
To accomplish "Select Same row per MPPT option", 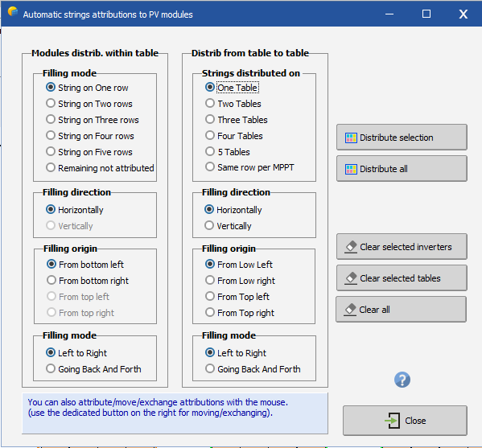I will click(x=249, y=167).
